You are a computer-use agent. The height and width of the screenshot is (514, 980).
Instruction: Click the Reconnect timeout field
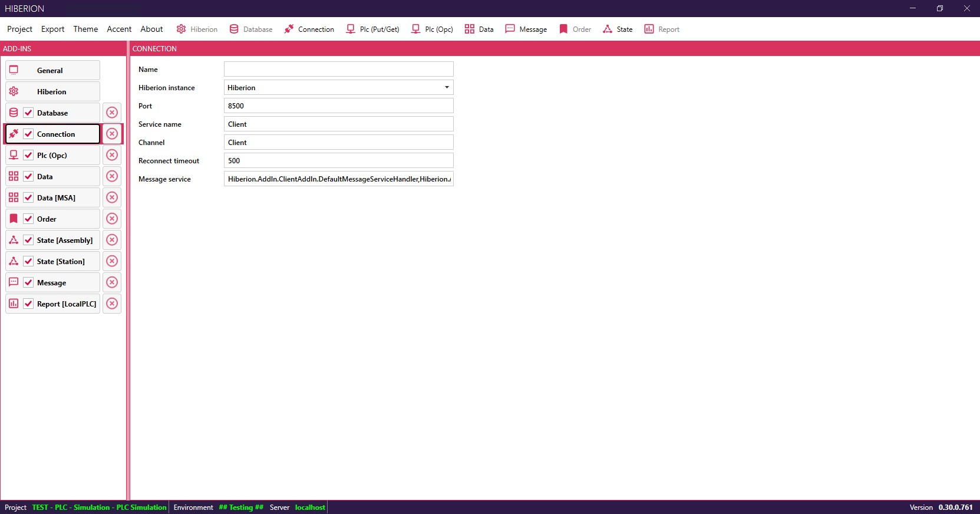click(x=339, y=160)
